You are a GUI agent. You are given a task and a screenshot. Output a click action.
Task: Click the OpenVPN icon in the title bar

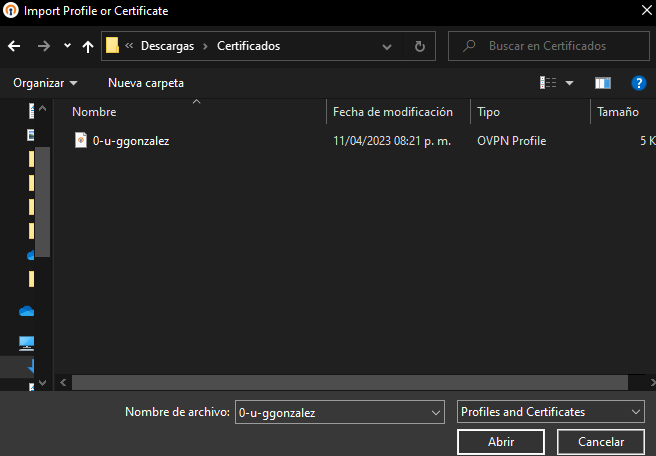[11, 10]
